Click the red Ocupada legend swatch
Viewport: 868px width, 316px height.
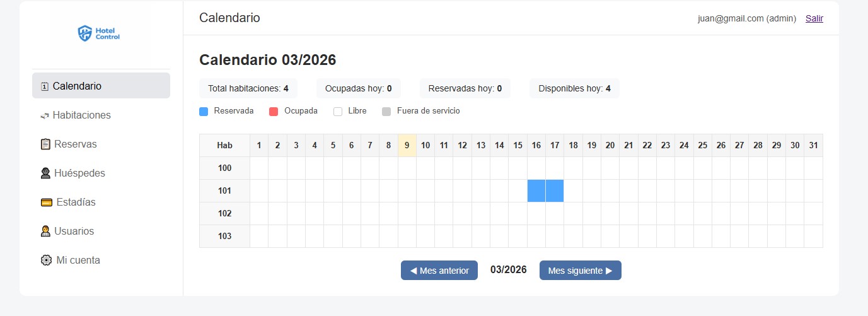click(274, 112)
